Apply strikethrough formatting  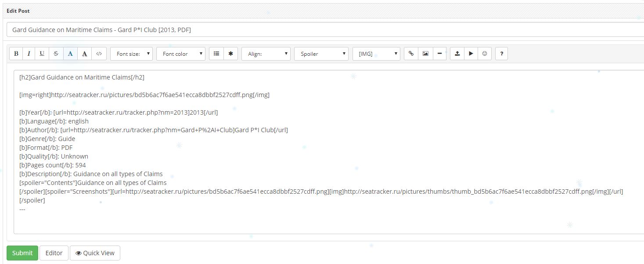[x=56, y=54]
